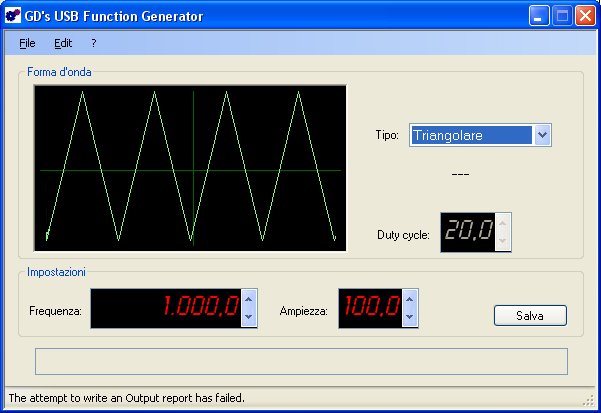Open the File menu
601x413 pixels.
[27, 44]
